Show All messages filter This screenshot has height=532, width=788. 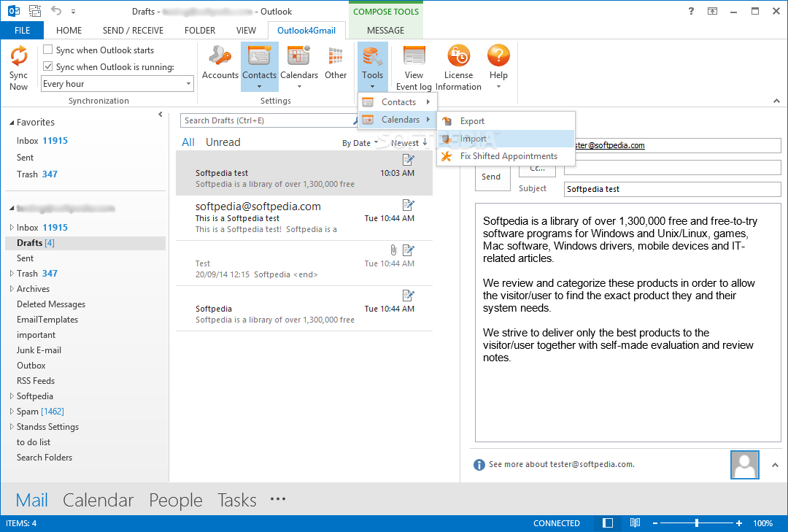coord(188,142)
